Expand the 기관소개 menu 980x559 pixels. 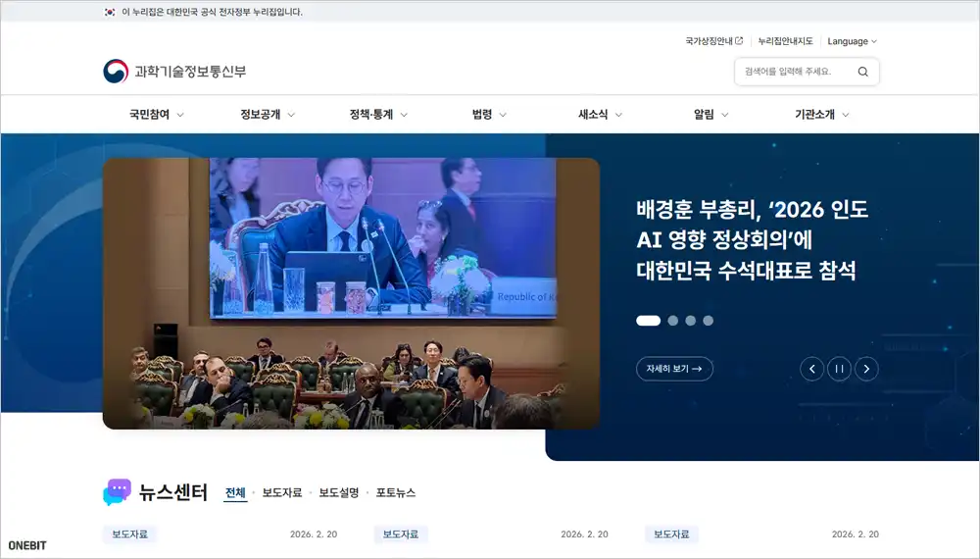tap(821, 115)
